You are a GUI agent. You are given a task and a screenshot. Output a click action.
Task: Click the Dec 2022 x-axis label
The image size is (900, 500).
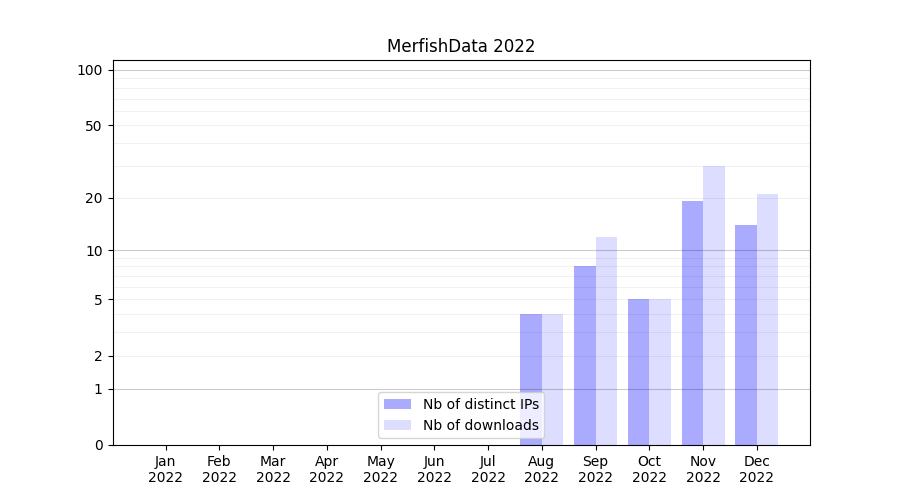point(756,469)
